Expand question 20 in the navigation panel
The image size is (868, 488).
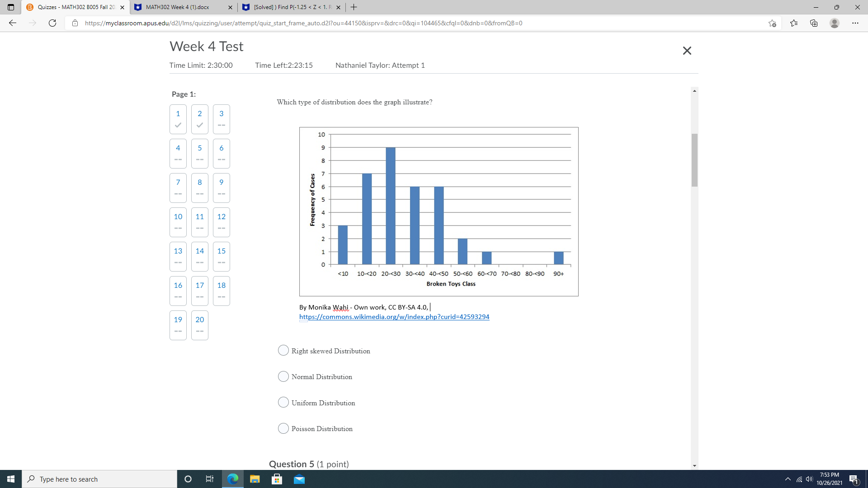199,325
